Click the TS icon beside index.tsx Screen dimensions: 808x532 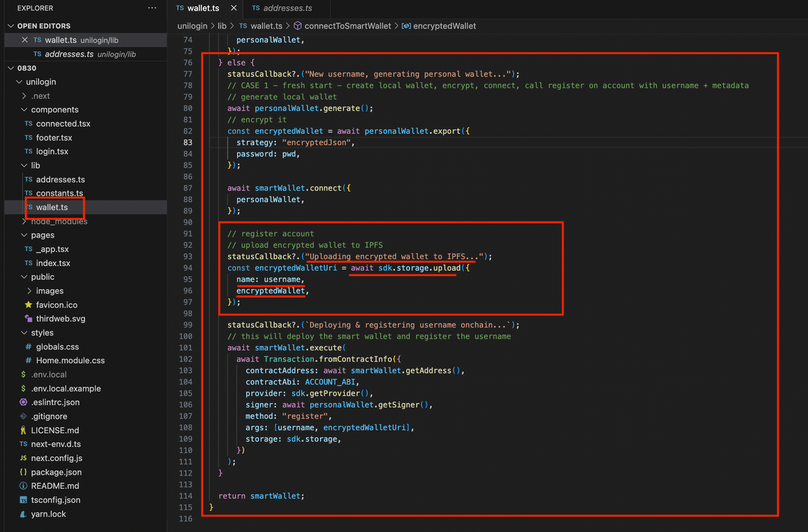tap(28, 263)
